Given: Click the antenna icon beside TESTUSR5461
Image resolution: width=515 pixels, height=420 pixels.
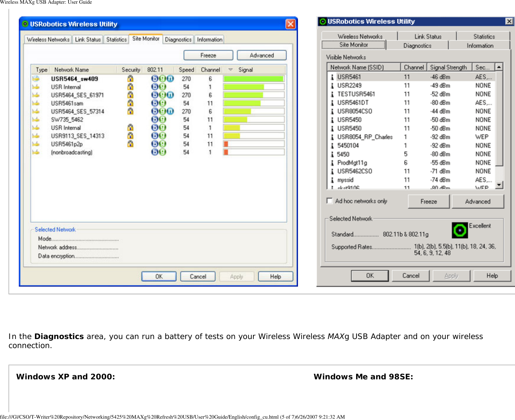Looking at the screenshot, I should tap(332, 94).
